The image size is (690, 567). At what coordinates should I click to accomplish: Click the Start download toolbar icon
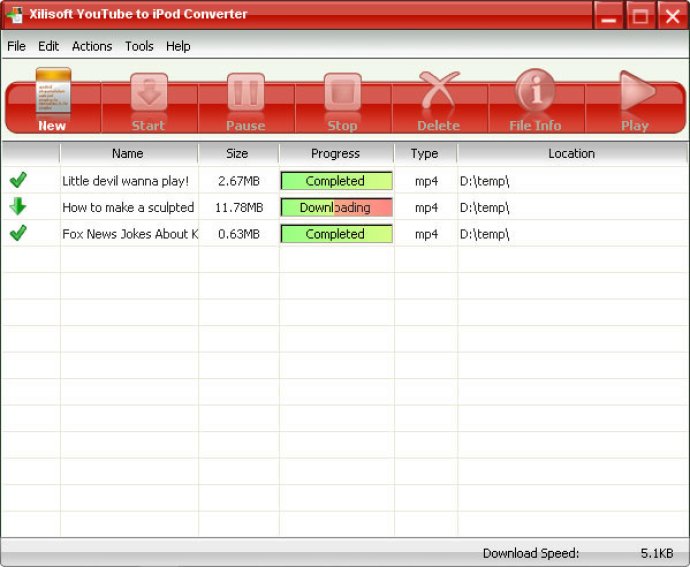coord(149,102)
